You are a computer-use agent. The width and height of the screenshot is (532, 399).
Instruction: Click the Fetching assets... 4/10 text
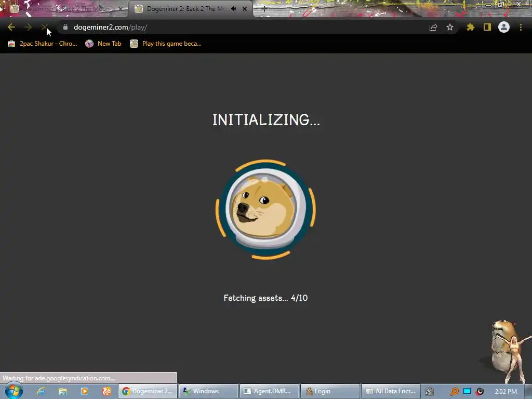tap(265, 298)
